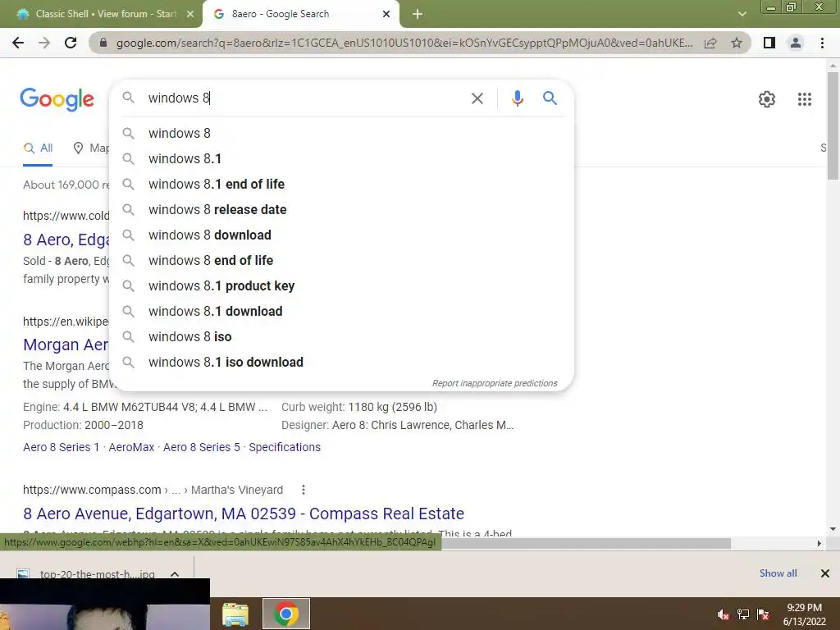This screenshot has height=630, width=840.
Task: Open the Chrome profile menu
Action: pyautogui.click(x=796, y=43)
